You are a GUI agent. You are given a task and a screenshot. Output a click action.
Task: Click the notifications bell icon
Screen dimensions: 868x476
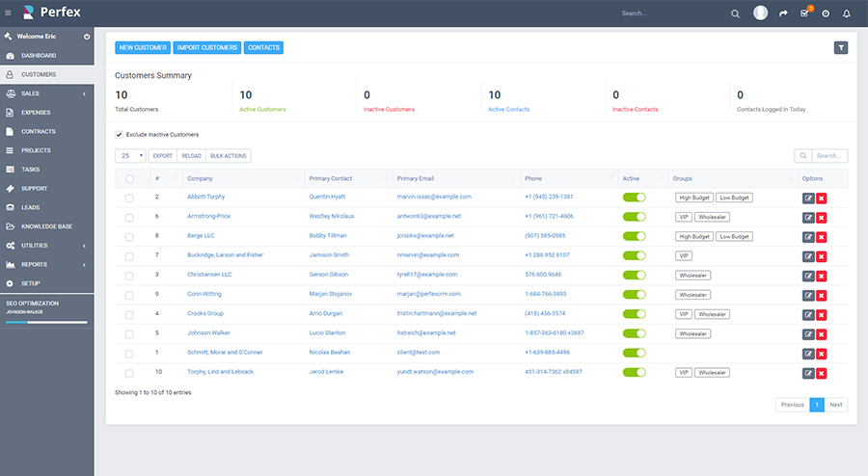click(x=847, y=13)
